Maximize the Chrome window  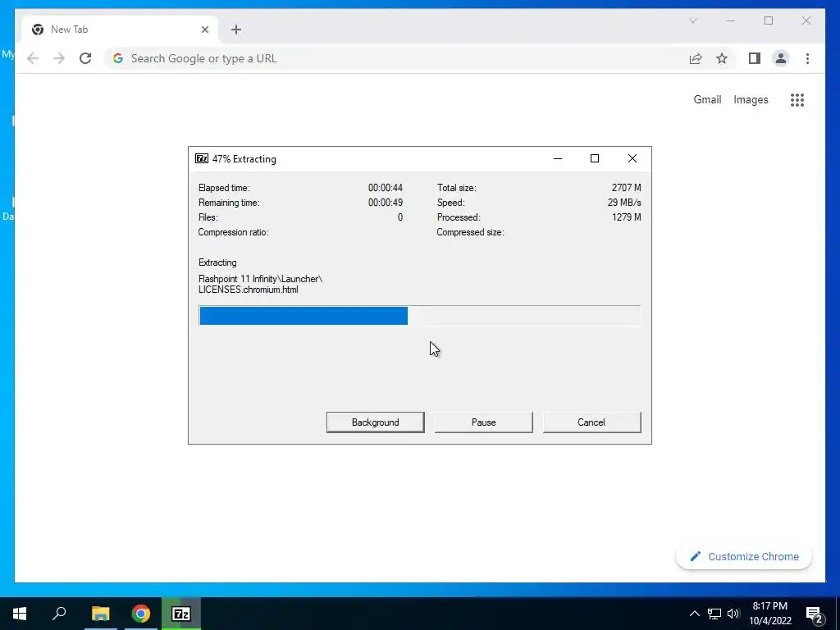click(768, 21)
